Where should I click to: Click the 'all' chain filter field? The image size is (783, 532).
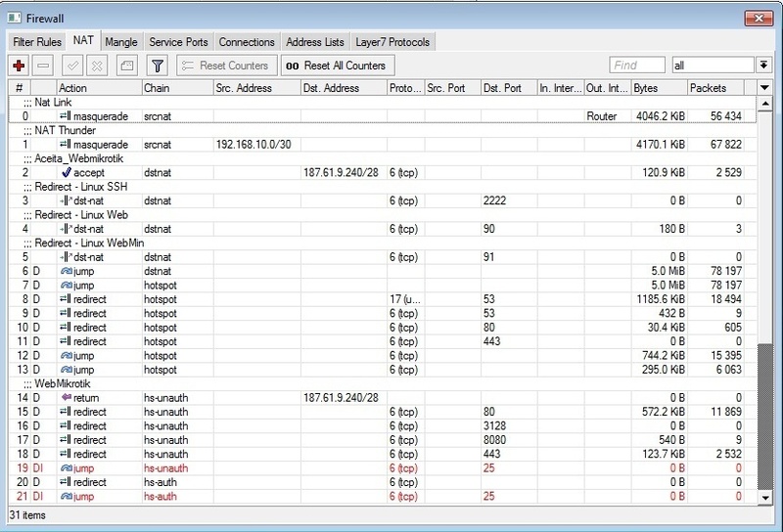point(713,65)
